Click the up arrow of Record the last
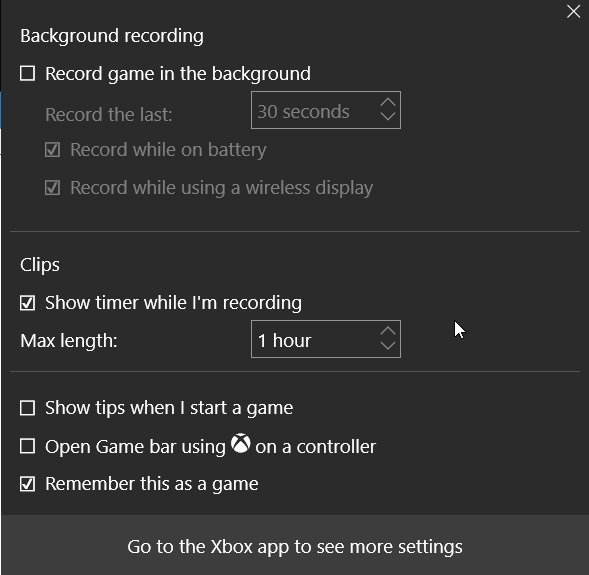The height and width of the screenshot is (575, 589). click(388, 103)
